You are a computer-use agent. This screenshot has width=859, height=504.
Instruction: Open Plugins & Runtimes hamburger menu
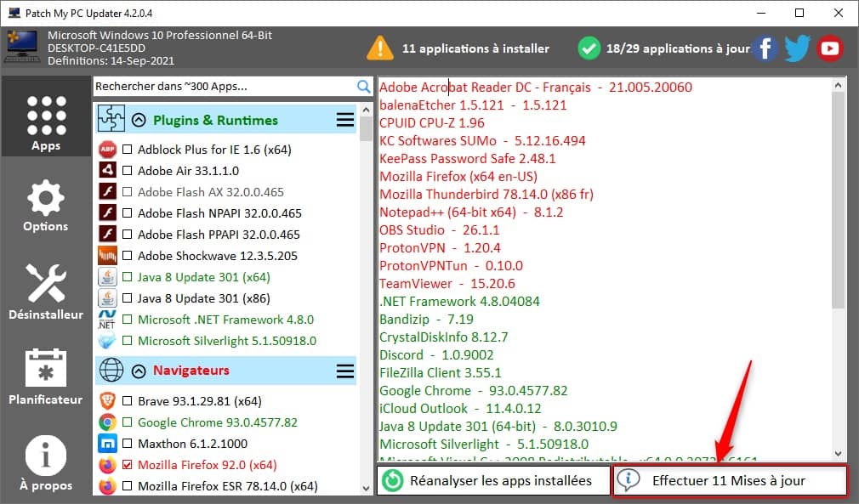point(345,120)
